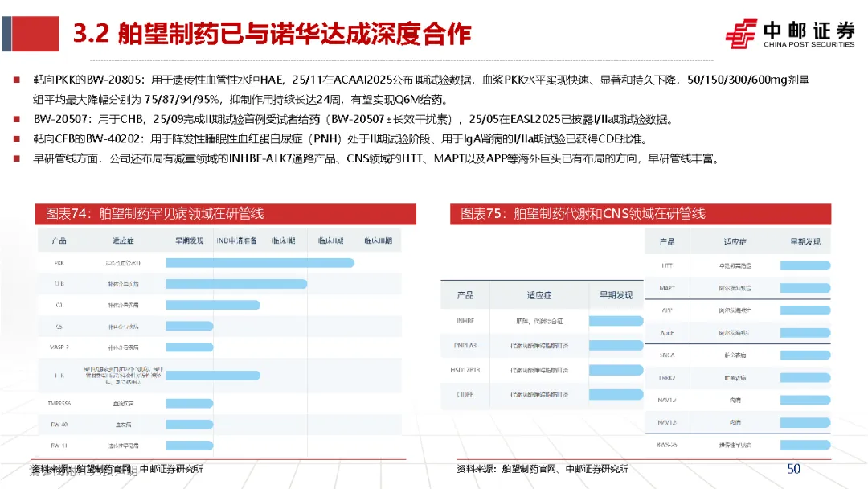Click the APP product cell
This screenshot has height=489, width=868.
[x=667, y=310]
